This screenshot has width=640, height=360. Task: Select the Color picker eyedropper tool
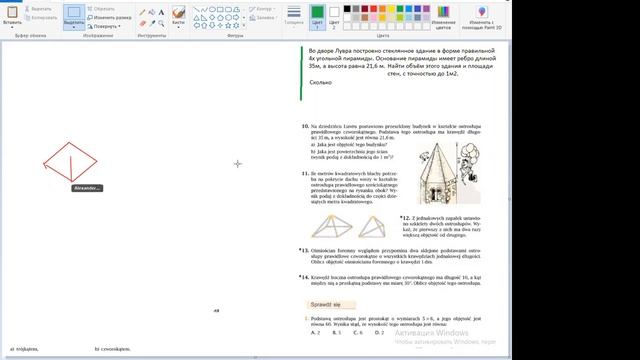(152, 24)
